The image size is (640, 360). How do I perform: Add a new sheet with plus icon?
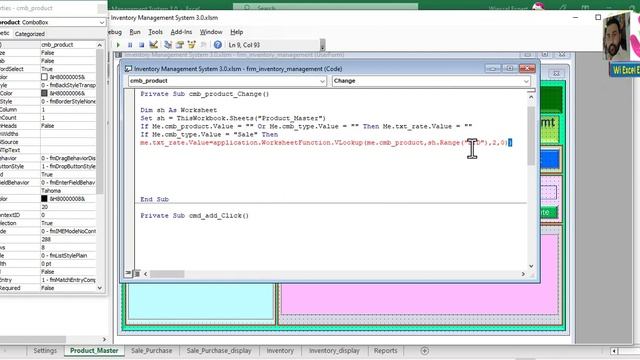pyautogui.click(x=424, y=351)
